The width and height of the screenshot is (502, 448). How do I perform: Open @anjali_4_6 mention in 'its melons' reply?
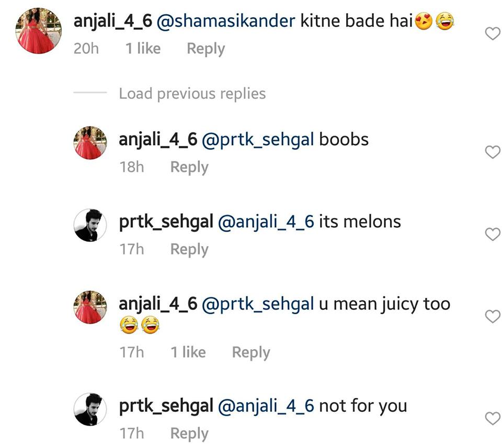266,222
